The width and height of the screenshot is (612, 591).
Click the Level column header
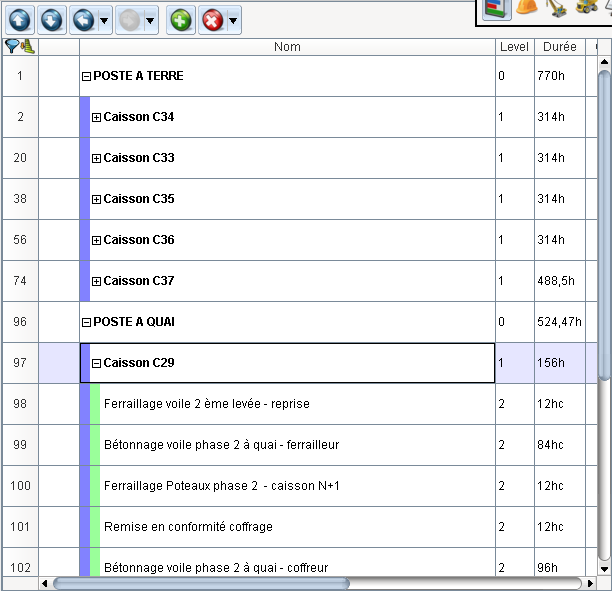[x=514, y=47]
